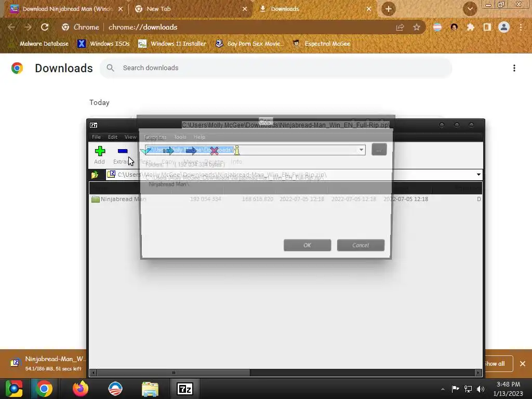
Task: Open Downloads page more actions menu
Action: [514, 68]
